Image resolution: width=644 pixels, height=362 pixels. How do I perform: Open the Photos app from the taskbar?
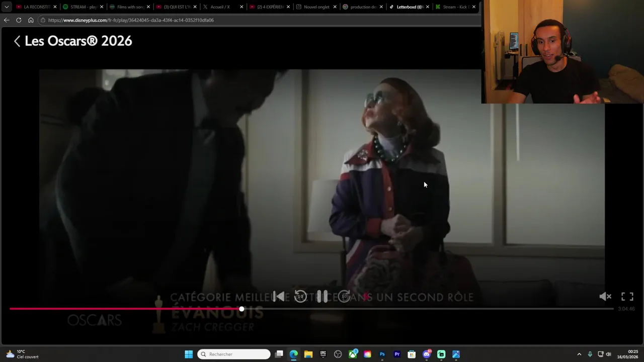[456, 354]
